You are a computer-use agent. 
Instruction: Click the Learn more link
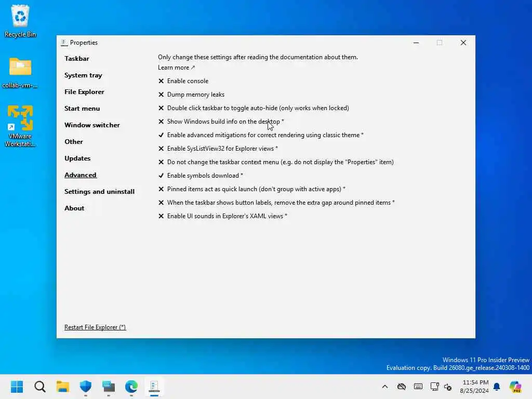[176, 68]
